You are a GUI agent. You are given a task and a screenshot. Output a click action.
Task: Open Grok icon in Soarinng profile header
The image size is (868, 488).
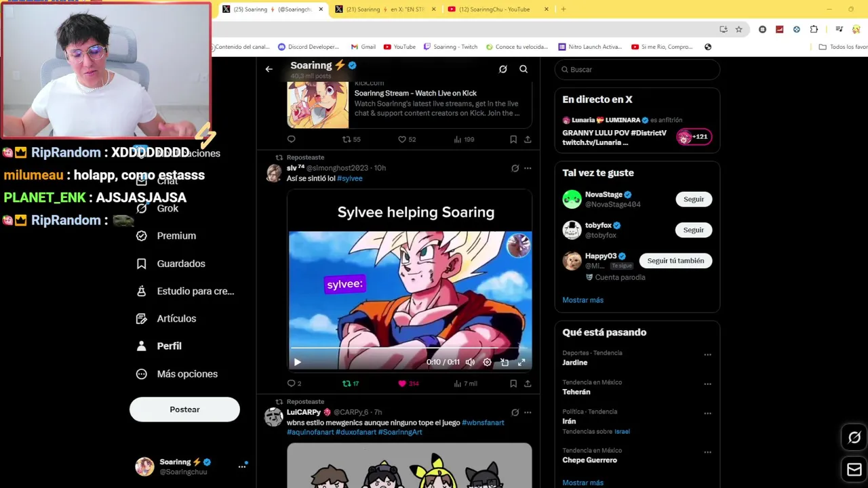[x=502, y=69]
